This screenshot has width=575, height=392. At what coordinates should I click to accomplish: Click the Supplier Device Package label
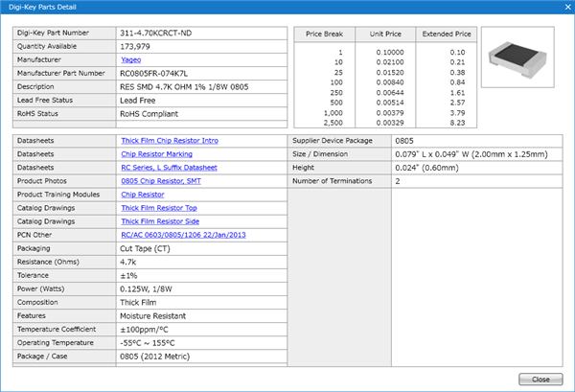333,141
